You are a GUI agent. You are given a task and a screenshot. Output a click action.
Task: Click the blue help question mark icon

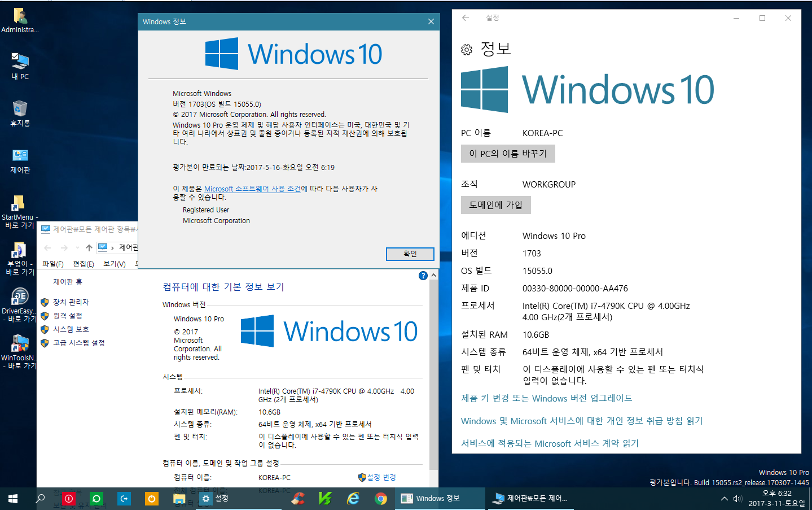(423, 276)
